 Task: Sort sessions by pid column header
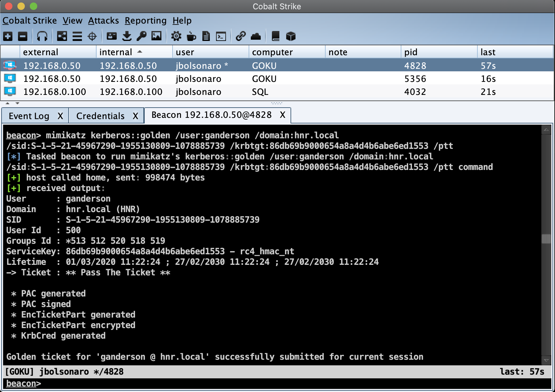click(439, 52)
